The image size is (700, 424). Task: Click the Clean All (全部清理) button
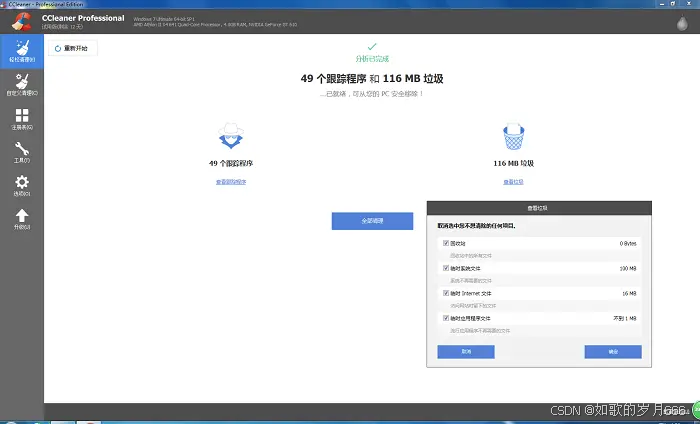pyautogui.click(x=372, y=221)
